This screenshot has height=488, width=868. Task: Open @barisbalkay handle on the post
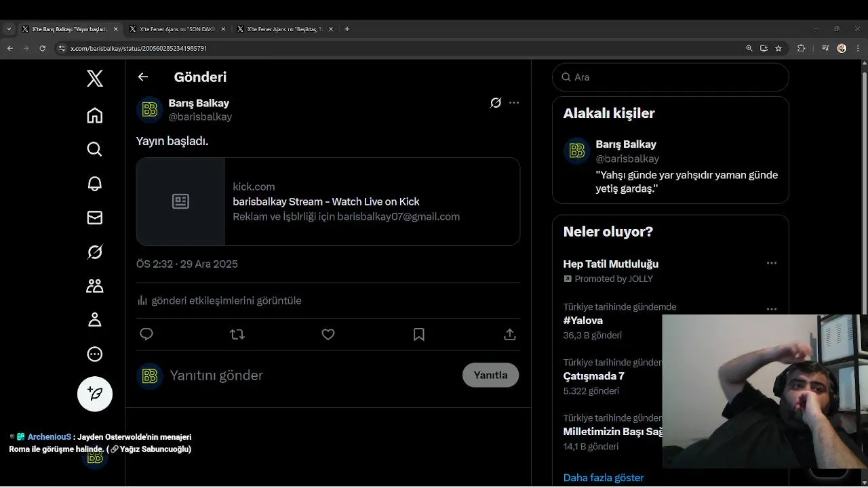(200, 117)
